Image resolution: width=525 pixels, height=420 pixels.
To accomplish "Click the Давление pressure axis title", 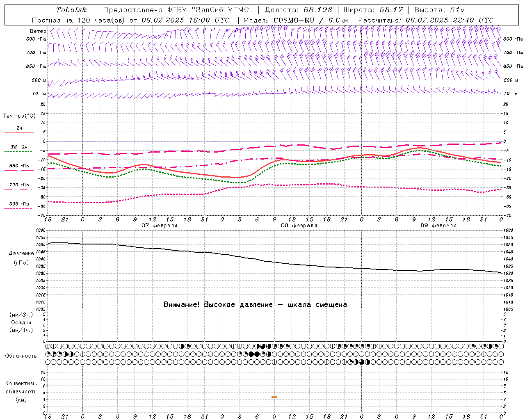I will point(21,253).
